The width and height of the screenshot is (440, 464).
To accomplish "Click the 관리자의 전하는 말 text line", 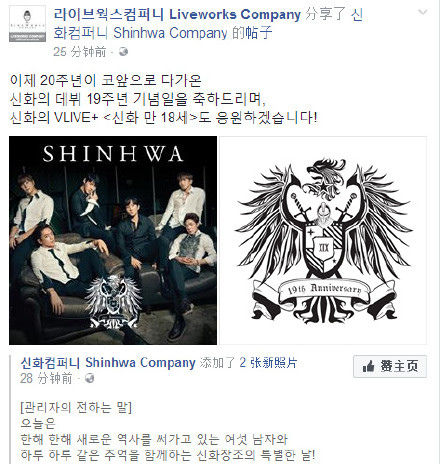I will click(76, 407).
